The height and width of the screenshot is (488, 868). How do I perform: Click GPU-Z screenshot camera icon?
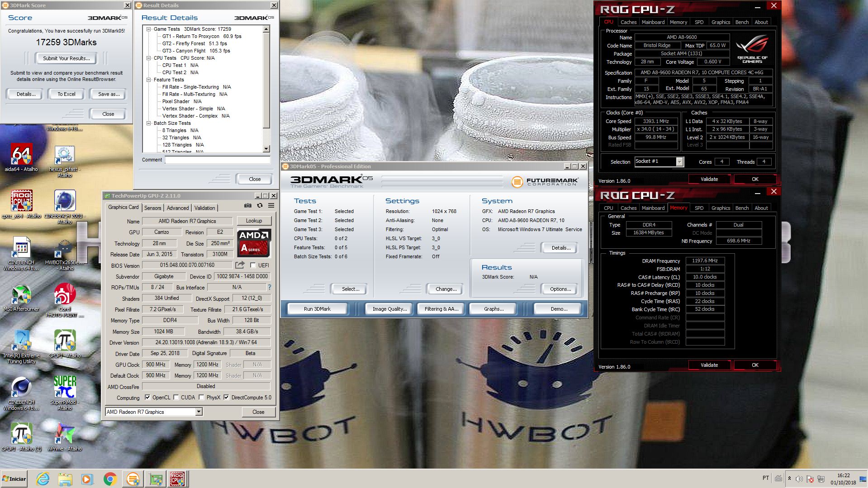248,205
